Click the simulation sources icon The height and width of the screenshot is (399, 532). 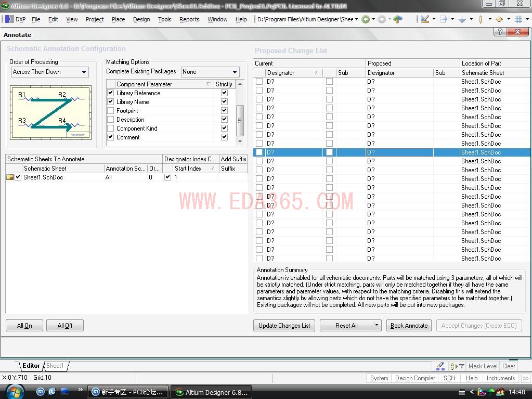click(x=499, y=19)
